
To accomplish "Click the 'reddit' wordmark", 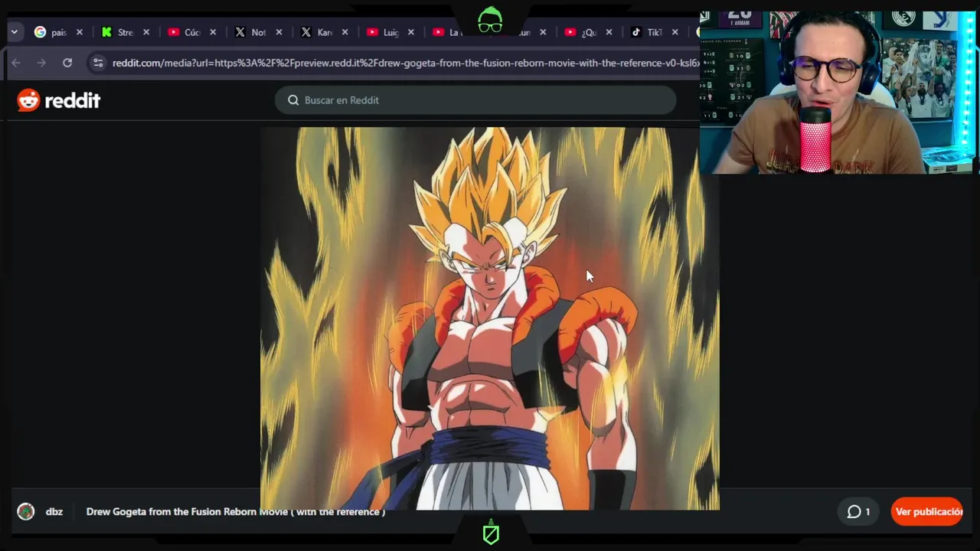I will (x=73, y=100).
